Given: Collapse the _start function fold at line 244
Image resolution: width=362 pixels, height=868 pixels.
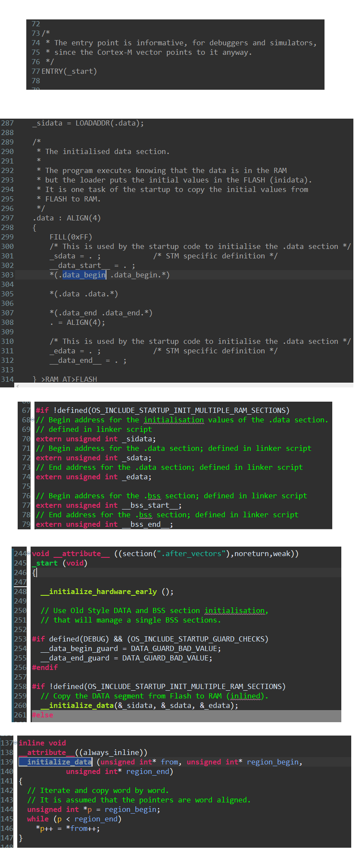Looking at the screenshot, I should [28, 554].
